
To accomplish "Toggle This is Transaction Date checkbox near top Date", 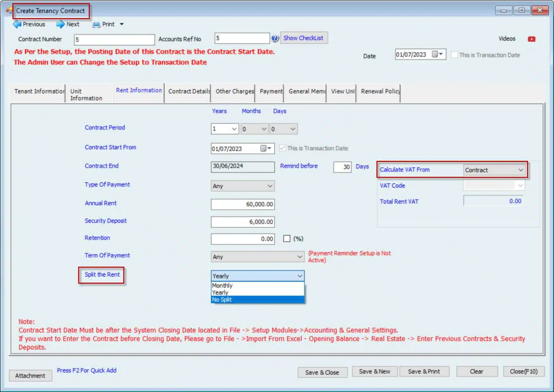I will (455, 55).
